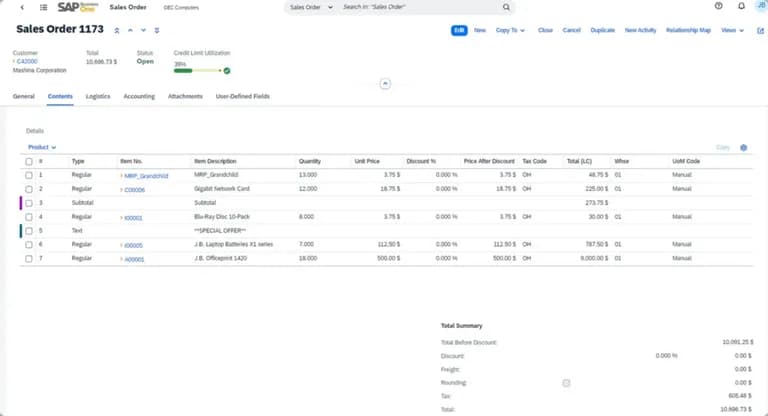768x416 pixels.
Task: Click the greyed Copy button above the table
Action: point(723,147)
